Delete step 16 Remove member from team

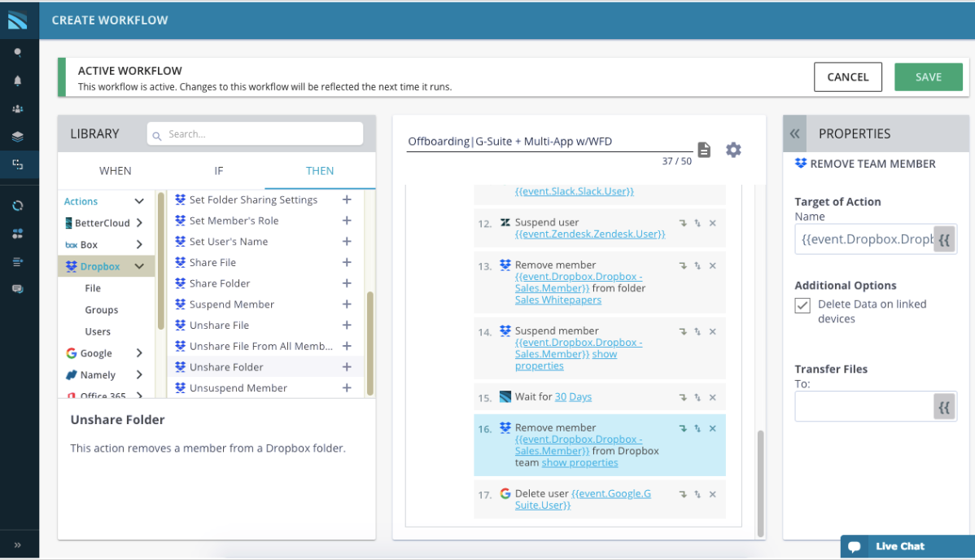coord(713,428)
